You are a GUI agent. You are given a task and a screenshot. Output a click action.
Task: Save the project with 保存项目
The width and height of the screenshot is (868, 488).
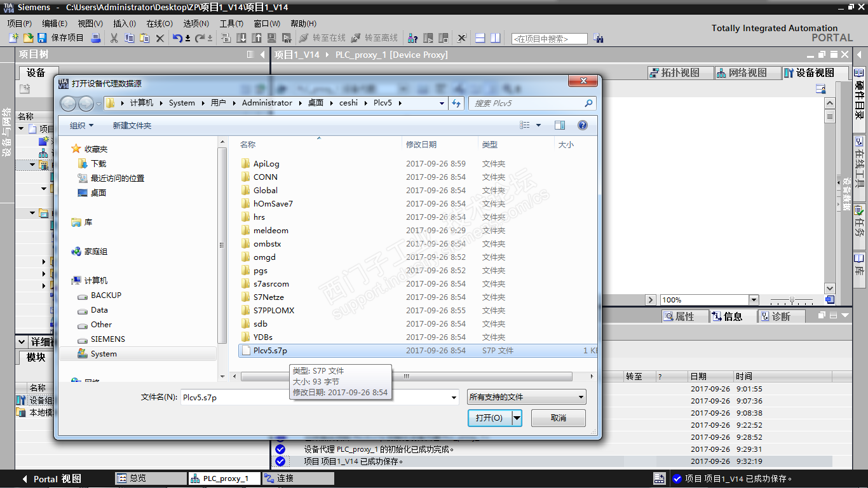60,38
